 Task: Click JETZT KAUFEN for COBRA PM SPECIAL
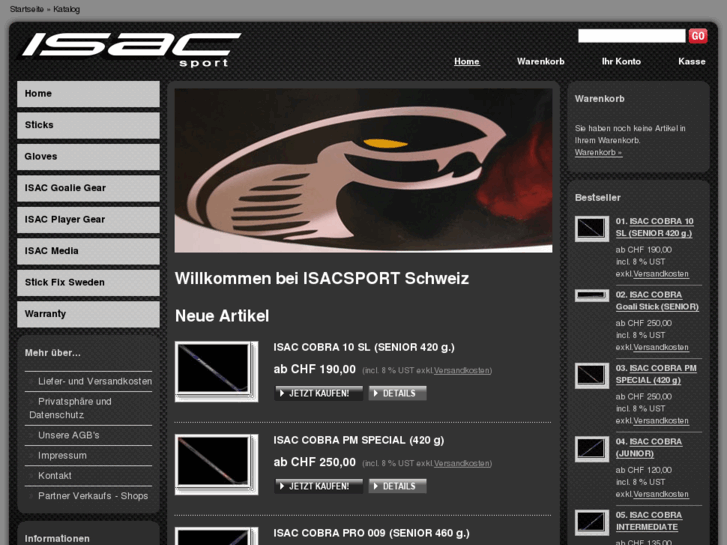(319, 486)
